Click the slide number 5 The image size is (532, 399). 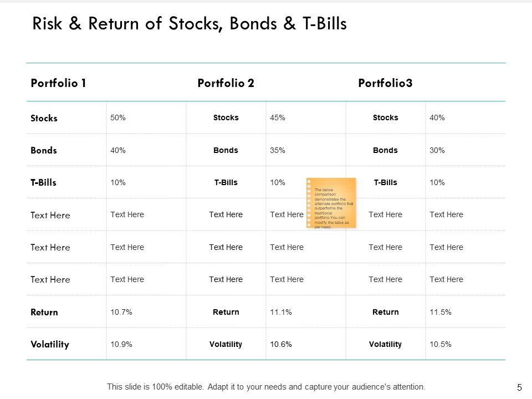coord(519,387)
